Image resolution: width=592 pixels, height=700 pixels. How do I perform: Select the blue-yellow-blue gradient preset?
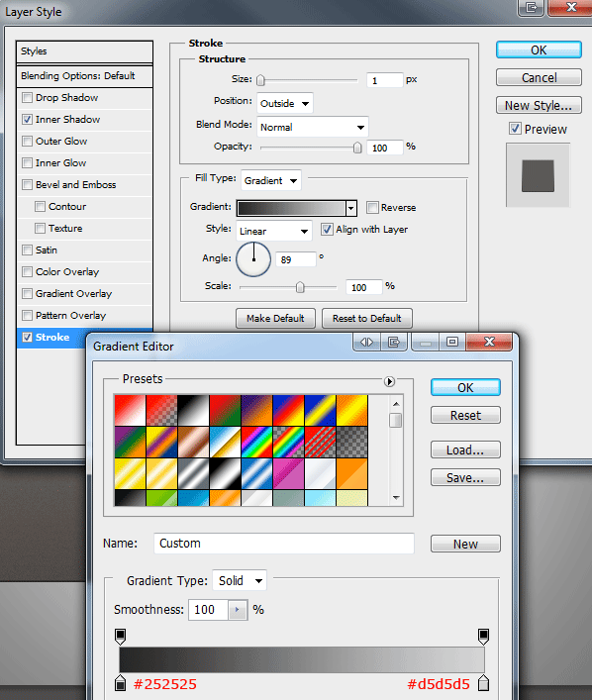pos(320,410)
